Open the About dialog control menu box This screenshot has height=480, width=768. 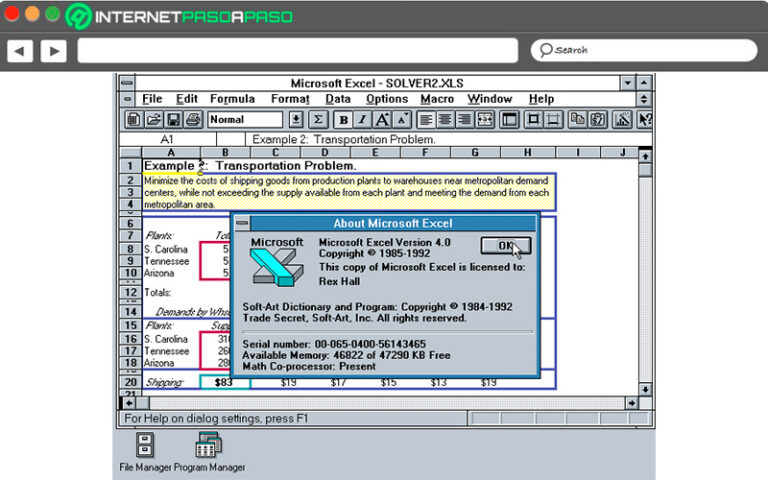[242, 223]
